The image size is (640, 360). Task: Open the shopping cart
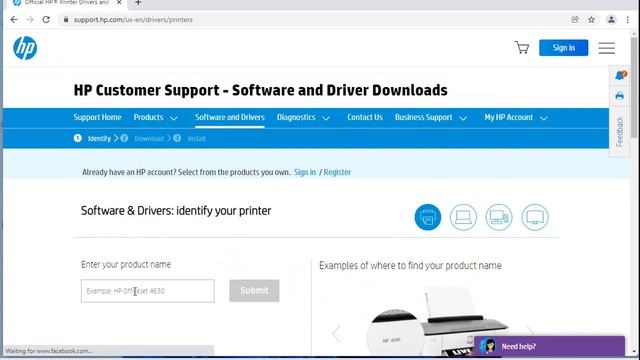pyautogui.click(x=522, y=47)
